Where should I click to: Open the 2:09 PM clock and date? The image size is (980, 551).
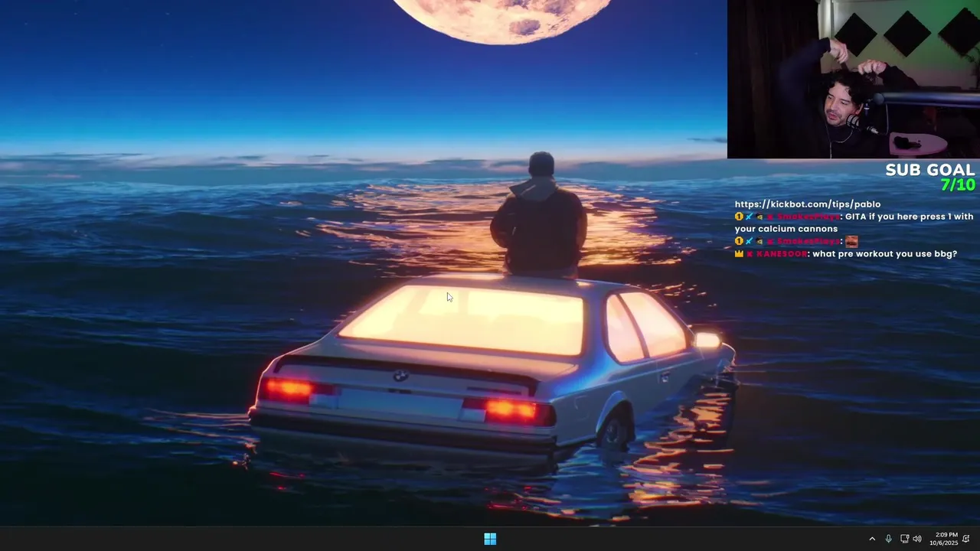point(944,539)
